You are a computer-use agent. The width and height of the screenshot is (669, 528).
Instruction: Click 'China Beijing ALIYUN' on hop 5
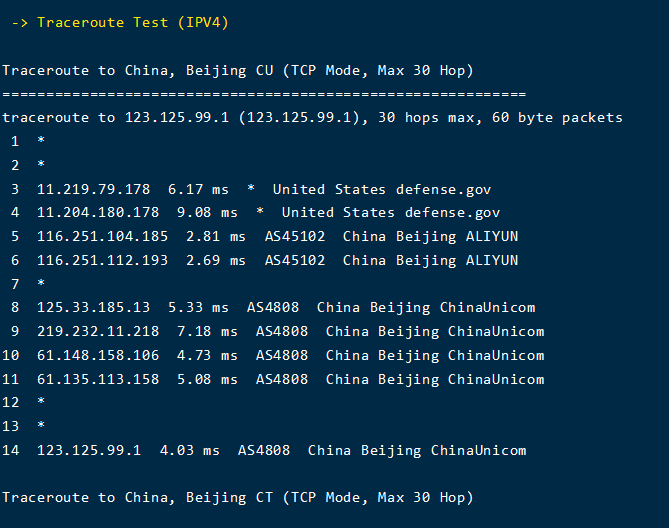(430, 236)
